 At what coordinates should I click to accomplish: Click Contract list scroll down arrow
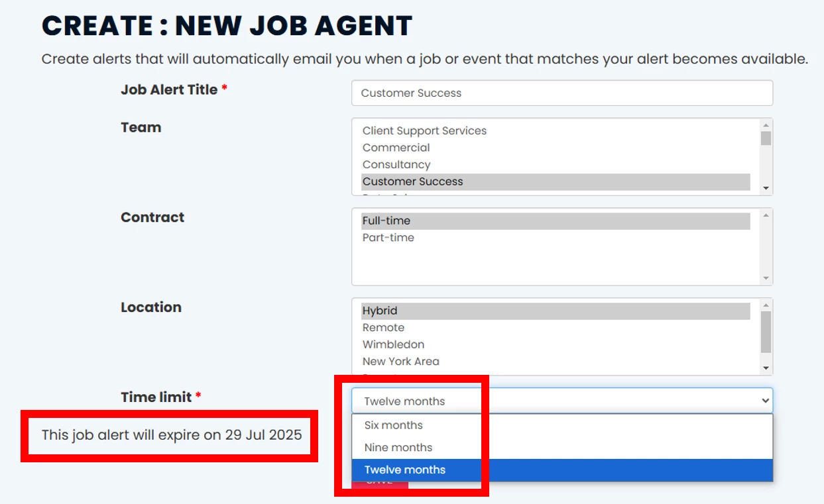click(766, 278)
